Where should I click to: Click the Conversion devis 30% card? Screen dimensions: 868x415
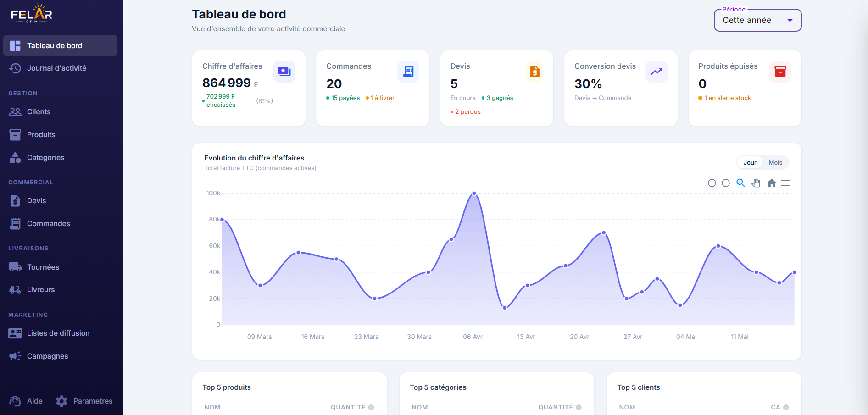(621, 89)
